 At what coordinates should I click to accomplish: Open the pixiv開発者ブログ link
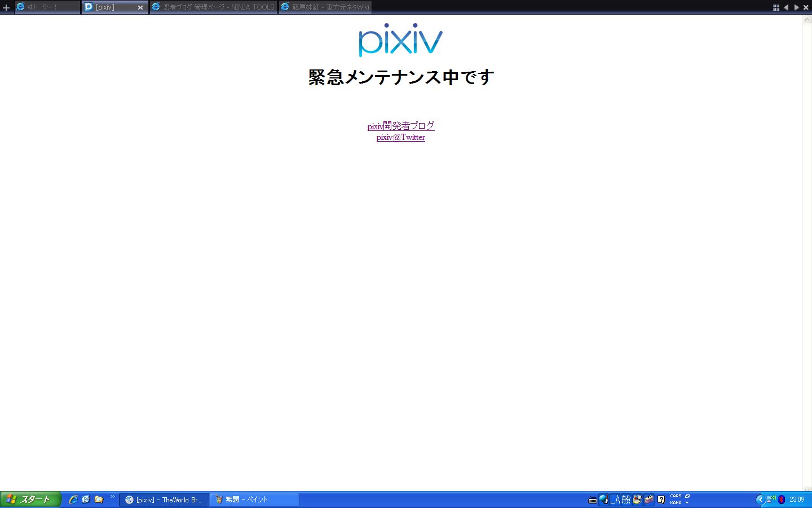[401, 126]
